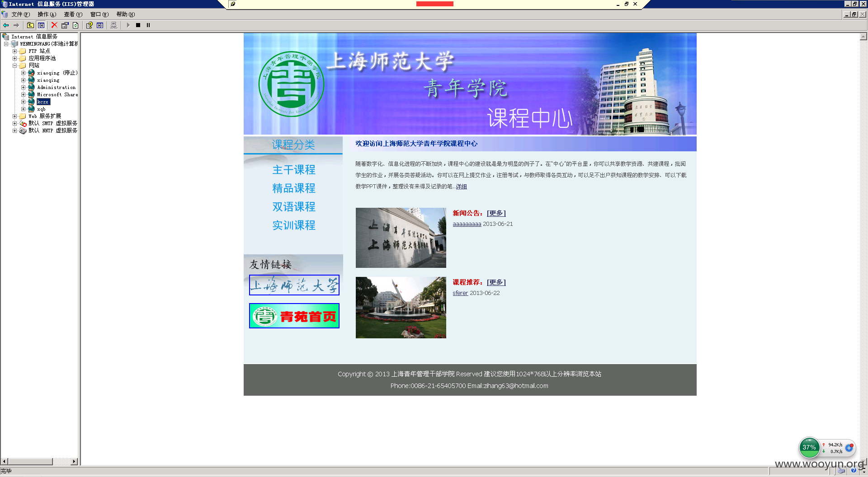Select the 应用程序池 folder icon
The height and width of the screenshot is (477, 868).
23,58
